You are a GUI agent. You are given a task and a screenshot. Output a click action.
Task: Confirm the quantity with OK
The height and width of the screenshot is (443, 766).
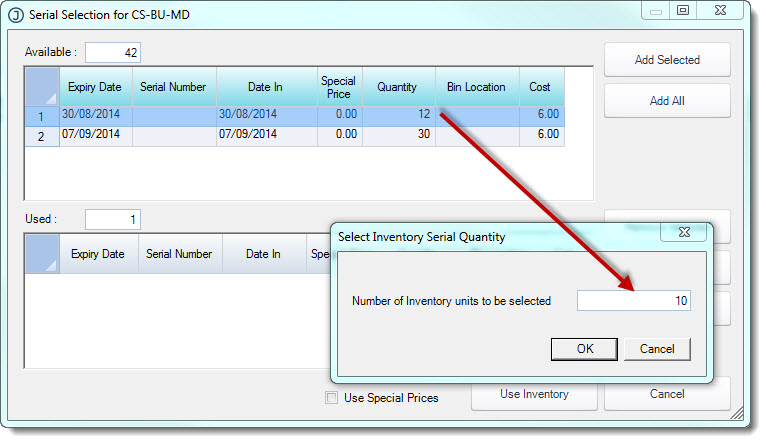[x=584, y=349]
